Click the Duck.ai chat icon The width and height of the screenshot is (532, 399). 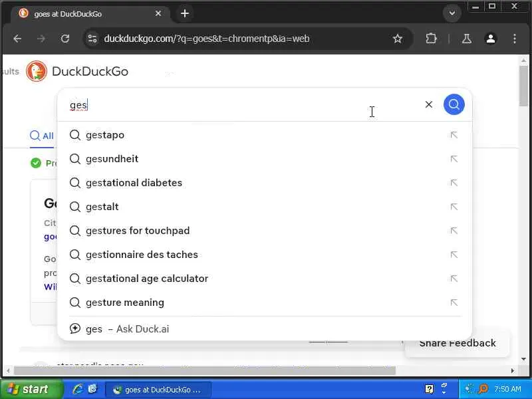coord(75,329)
